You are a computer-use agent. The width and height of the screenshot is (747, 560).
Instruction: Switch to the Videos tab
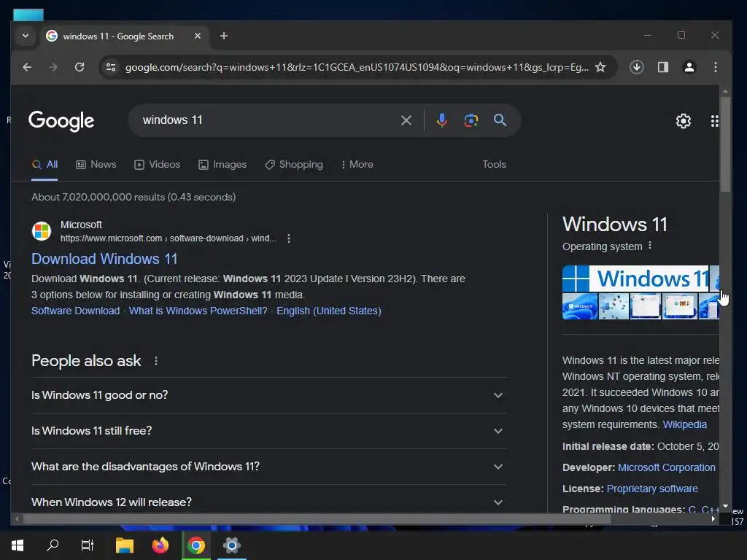click(x=158, y=164)
